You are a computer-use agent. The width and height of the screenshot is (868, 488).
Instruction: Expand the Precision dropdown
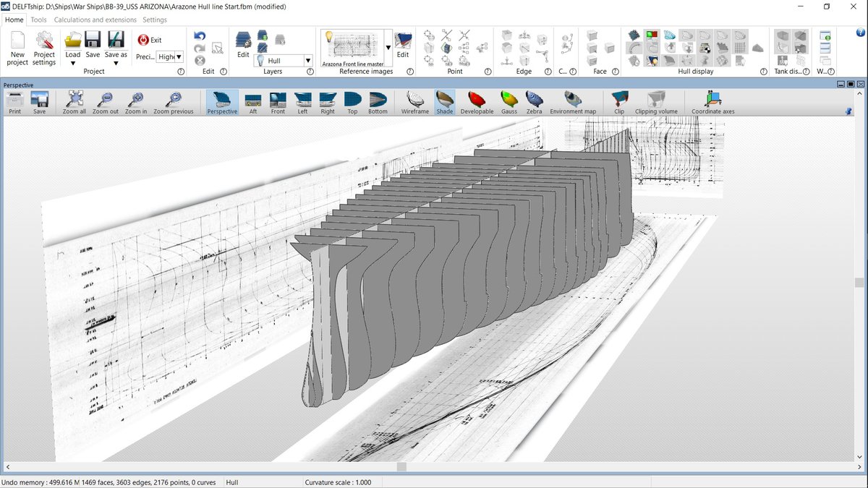179,56
